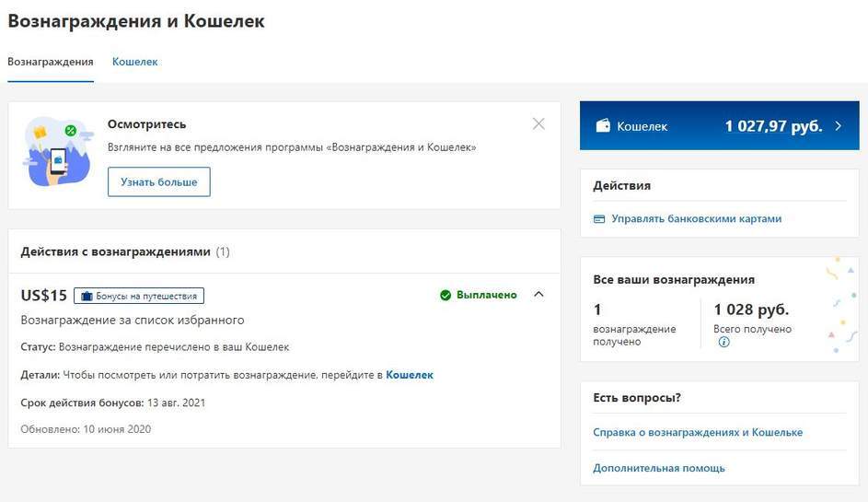The image size is (868, 502).
Task: Open the "Кошелек" tab
Action: pyautogui.click(x=135, y=62)
